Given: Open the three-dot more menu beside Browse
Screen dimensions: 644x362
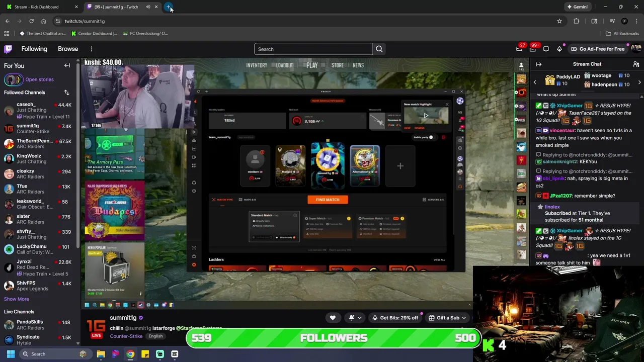Looking at the screenshot, I should (x=92, y=49).
